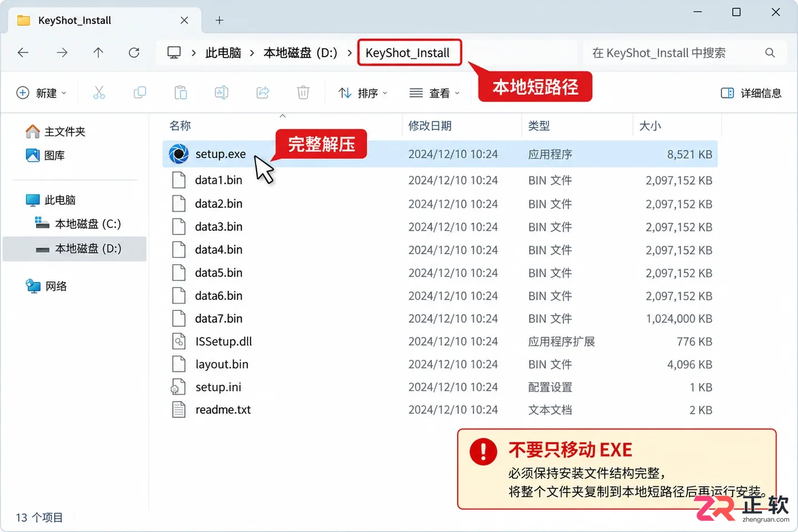This screenshot has width=798, height=532.
Task: Click the Delete trash can icon
Action: click(x=303, y=93)
